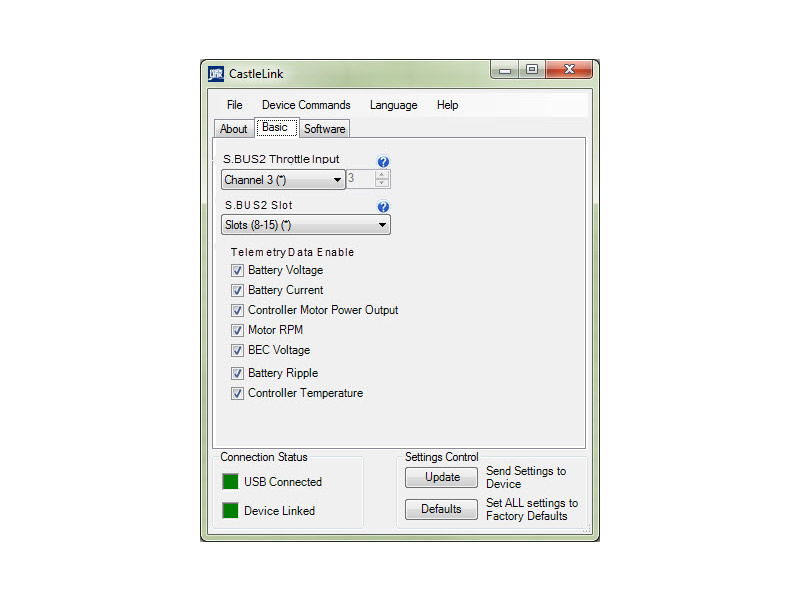
Task: Open S.BUS2 Throttle Input help icon
Action: click(383, 160)
